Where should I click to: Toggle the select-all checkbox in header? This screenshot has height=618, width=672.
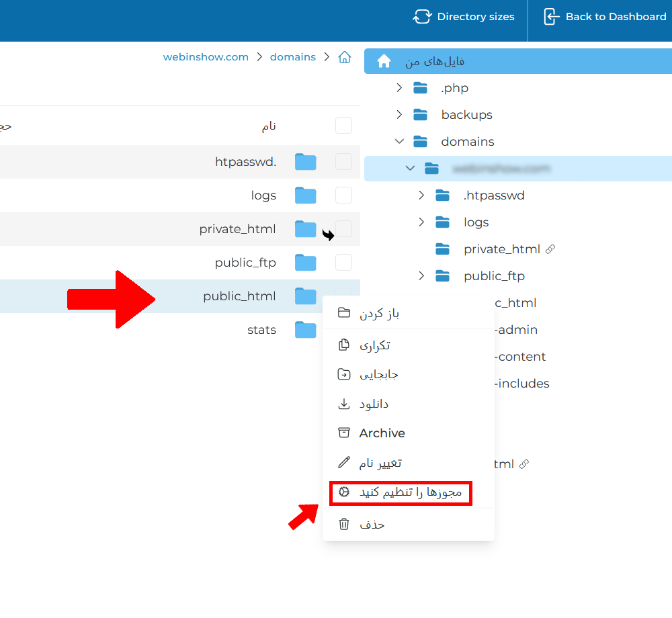(x=343, y=126)
